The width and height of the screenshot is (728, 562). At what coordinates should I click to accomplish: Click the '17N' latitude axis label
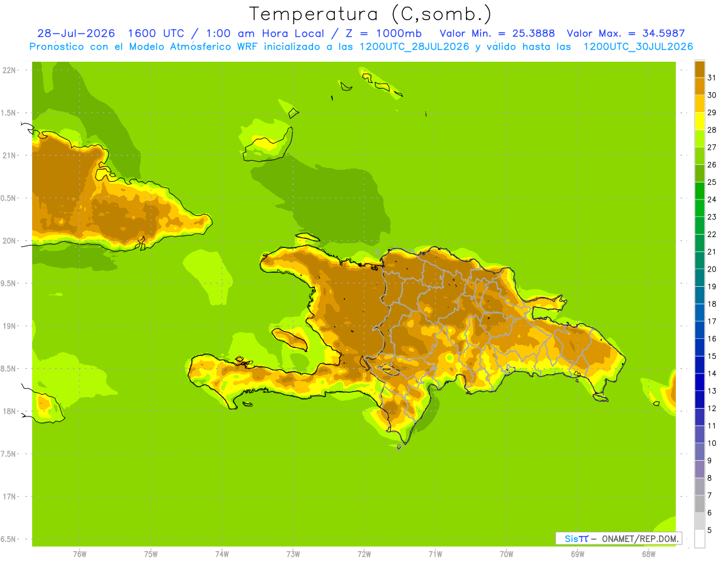click(x=9, y=497)
